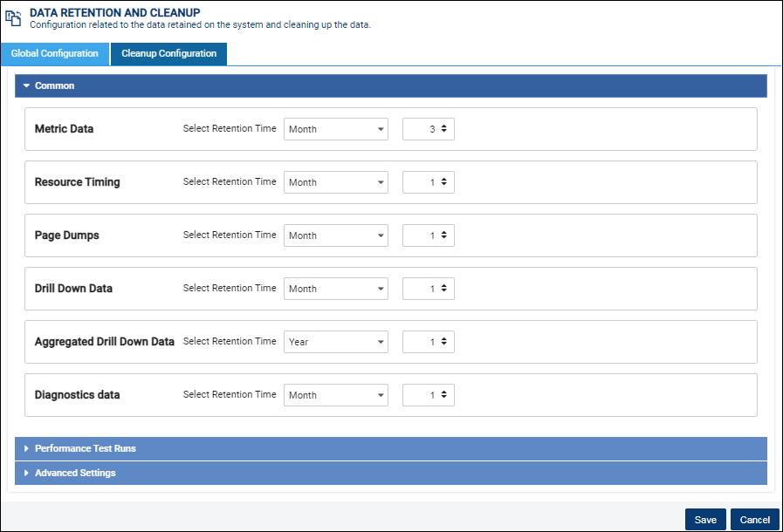Click Resource Timing value spinner arrows
The image size is (783, 532).
[444, 182]
